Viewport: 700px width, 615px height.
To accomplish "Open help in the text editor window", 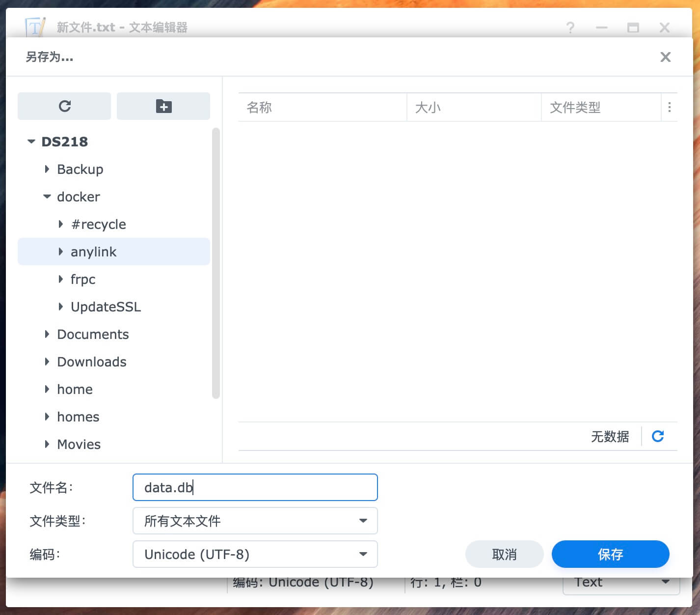I will (x=570, y=28).
